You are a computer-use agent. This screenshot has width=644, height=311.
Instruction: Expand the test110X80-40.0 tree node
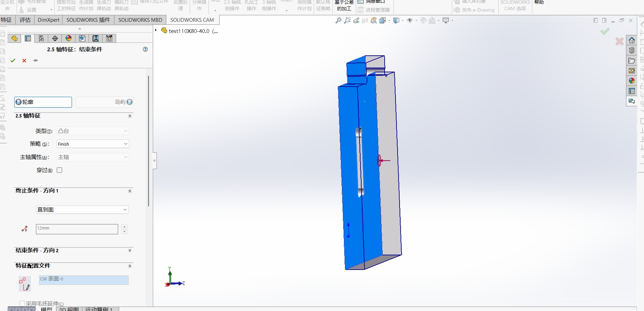(x=156, y=31)
